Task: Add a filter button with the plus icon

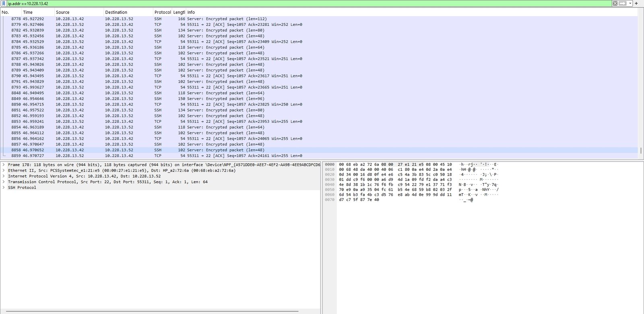Action: [636, 3]
